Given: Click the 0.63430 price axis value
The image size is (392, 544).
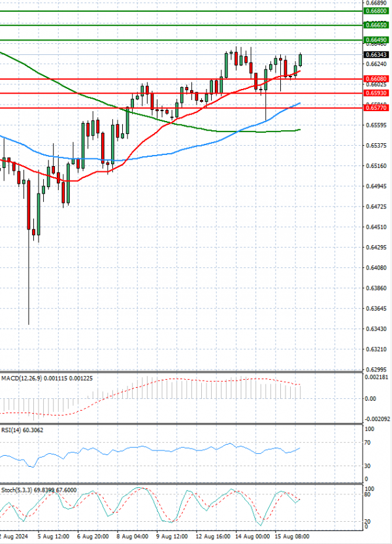Looking at the screenshot, I should [376, 328].
